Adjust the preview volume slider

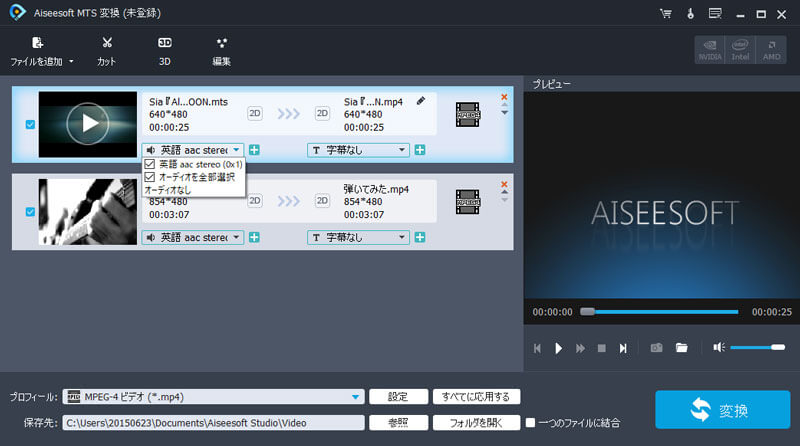(757, 348)
